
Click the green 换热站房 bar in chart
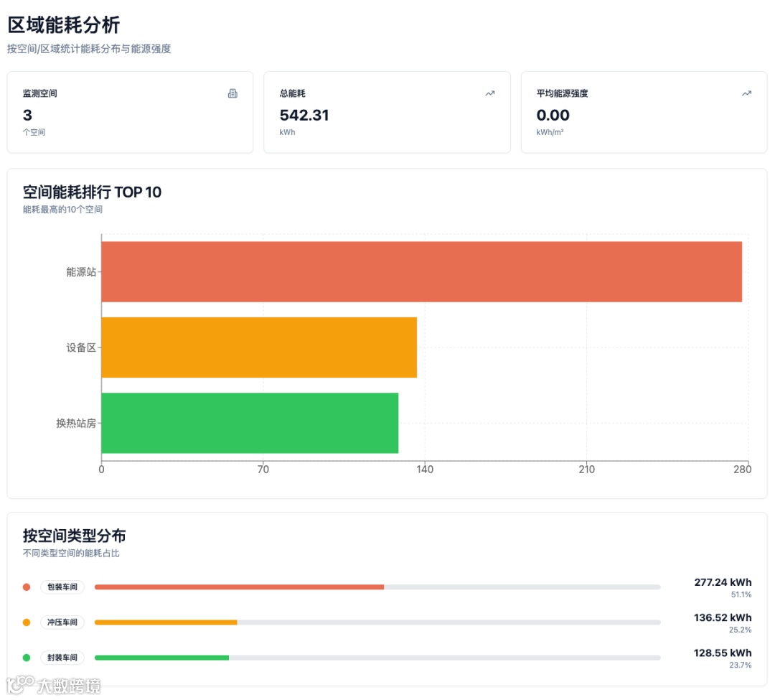[x=250, y=423]
